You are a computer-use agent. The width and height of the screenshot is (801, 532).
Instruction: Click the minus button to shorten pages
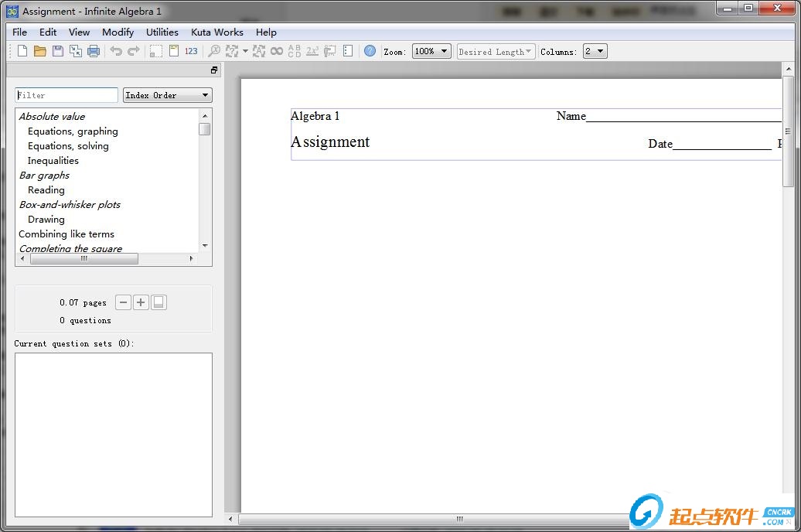pyautogui.click(x=123, y=302)
